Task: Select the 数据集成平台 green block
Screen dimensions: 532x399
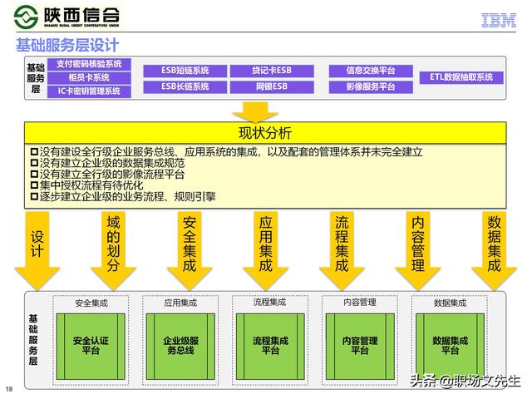Action: pos(450,347)
